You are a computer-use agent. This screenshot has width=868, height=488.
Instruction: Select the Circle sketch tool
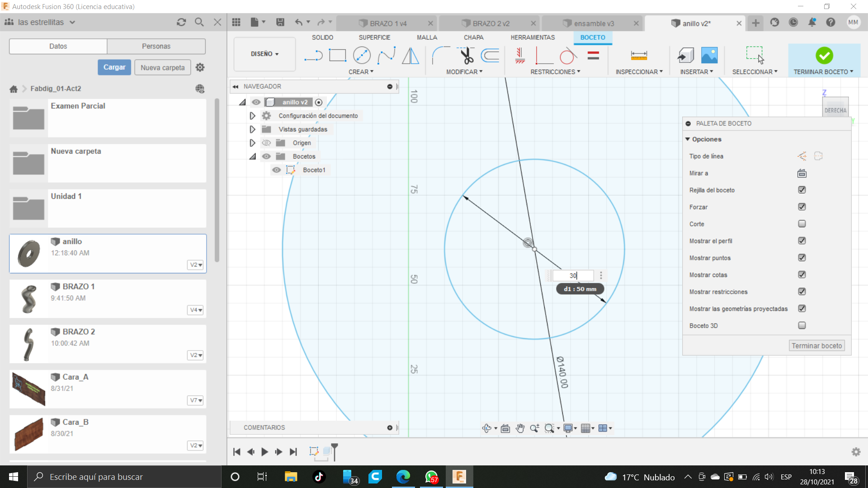pyautogui.click(x=362, y=56)
